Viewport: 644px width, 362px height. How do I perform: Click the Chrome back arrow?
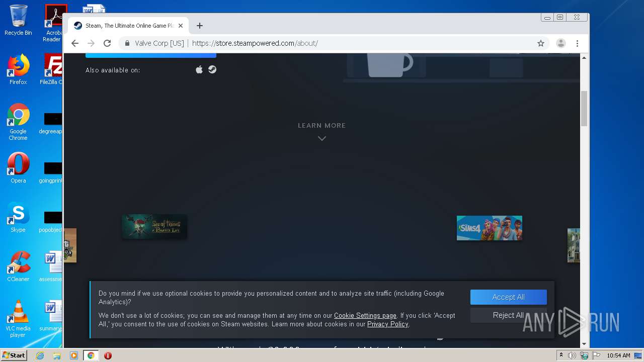point(75,43)
